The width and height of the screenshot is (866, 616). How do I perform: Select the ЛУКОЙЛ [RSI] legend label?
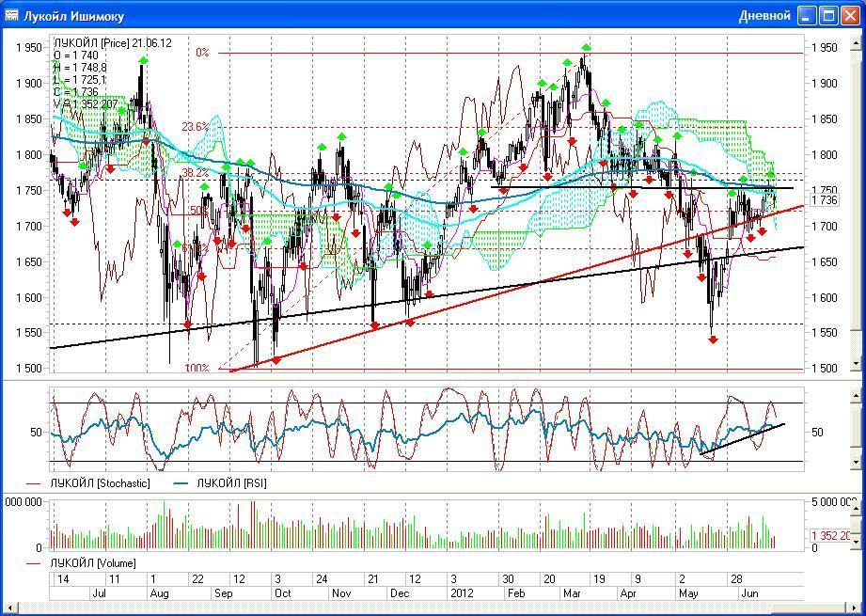[x=231, y=483]
